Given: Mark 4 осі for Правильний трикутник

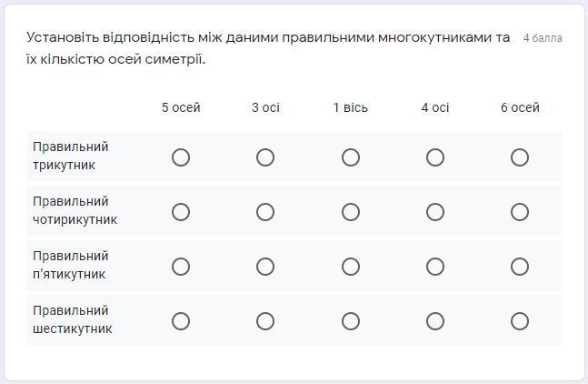Looking at the screenshot, I should click(x=435, y=157).
